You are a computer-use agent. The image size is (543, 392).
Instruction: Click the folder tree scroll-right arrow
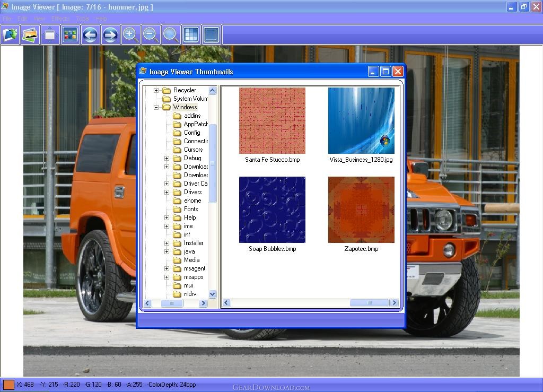[x=203, y=303]
